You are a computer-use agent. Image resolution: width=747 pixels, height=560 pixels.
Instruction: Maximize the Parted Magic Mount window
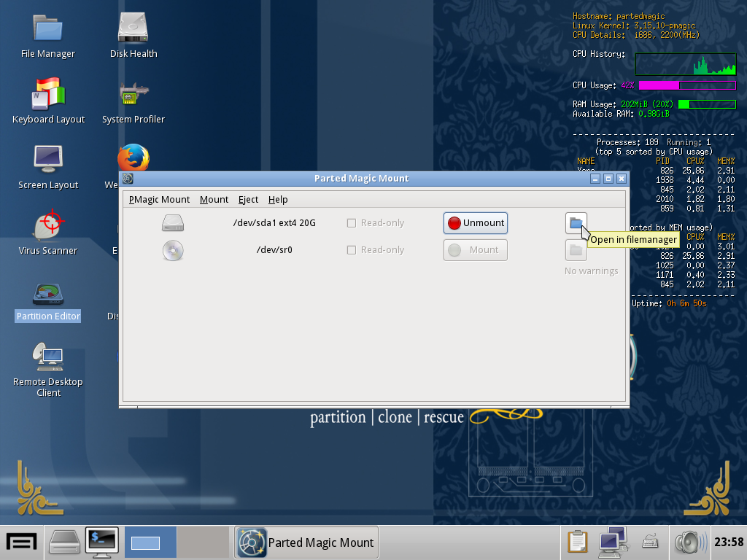tap(608, 179)
